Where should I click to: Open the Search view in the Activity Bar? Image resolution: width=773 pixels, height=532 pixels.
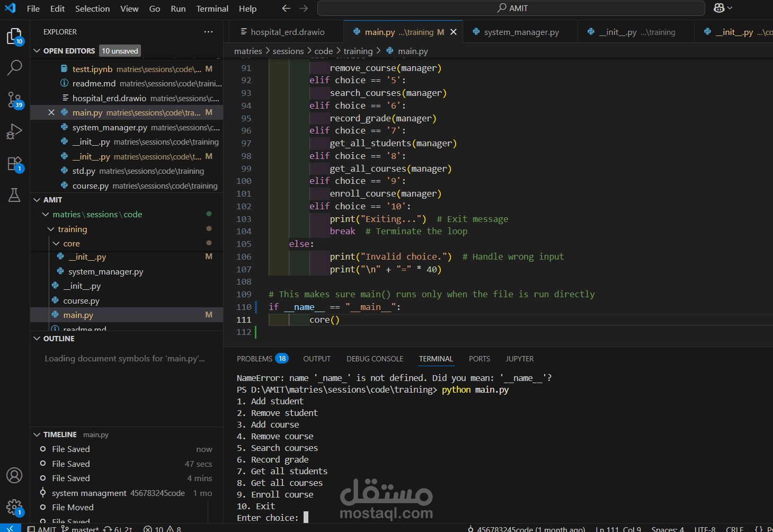tap(14, 68)
